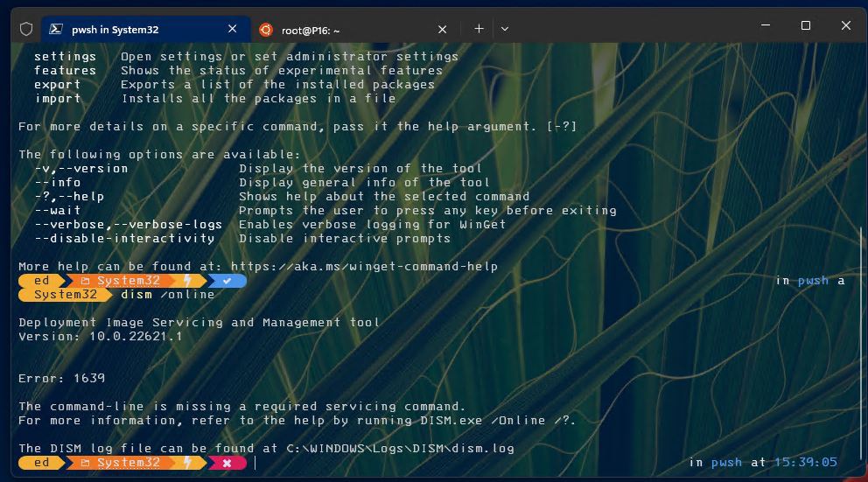The width and height of the screenshot is (868, 482).
Task: Click the PowerShell icon on the first tab
Action: [55, 29]
